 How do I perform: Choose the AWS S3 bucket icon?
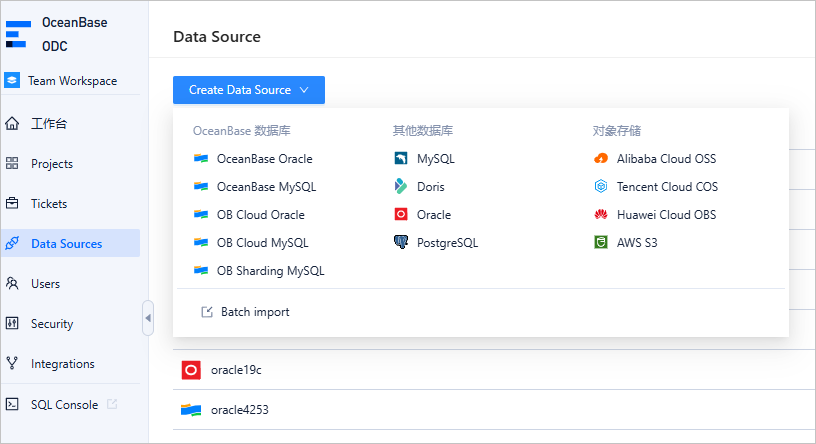[601, 243]
